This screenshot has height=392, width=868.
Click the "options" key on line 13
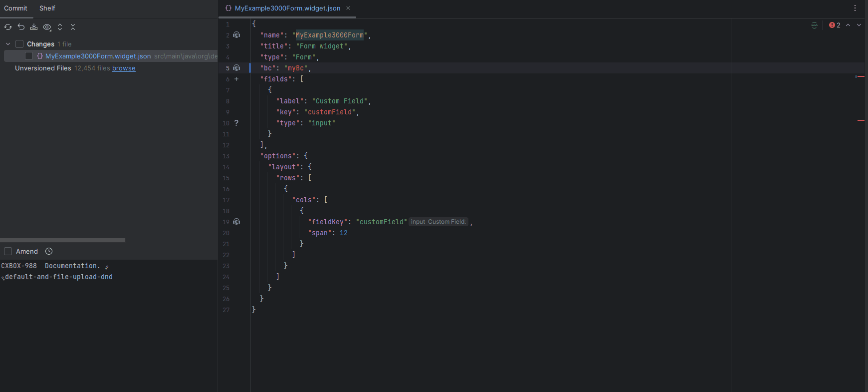tap(278, 156)
